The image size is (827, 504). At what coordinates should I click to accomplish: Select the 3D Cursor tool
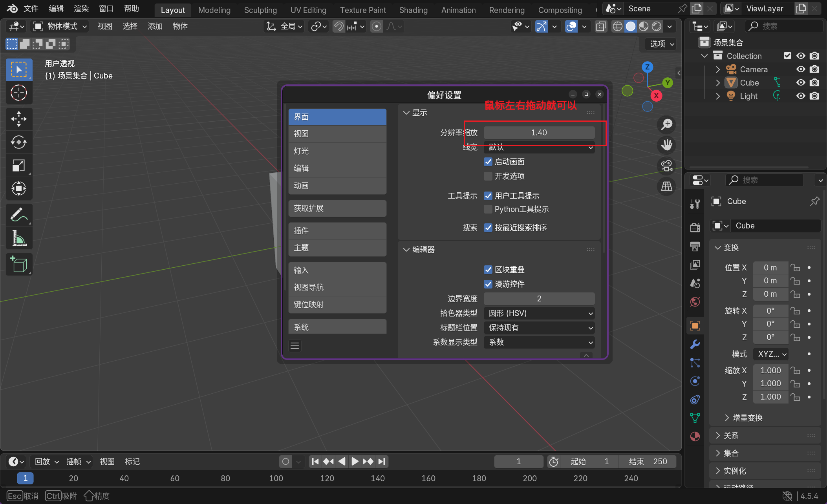pos(18,93)
